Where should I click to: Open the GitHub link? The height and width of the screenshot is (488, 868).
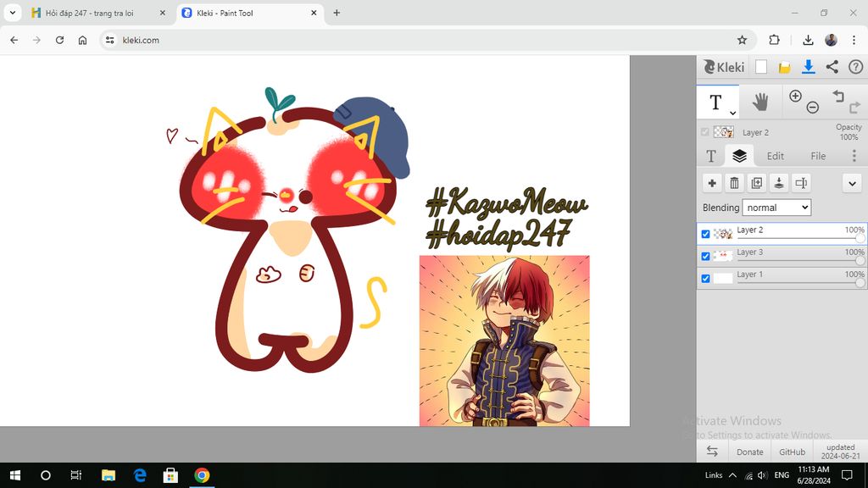[793, 452]
